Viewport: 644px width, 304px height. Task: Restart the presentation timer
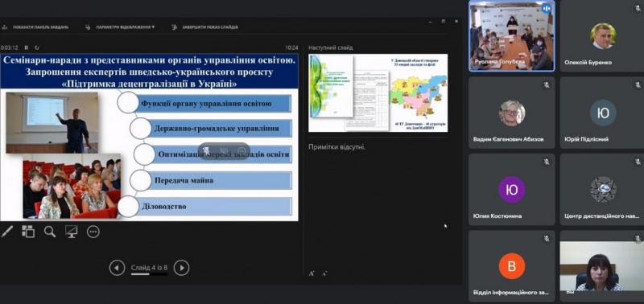[37, 47]
